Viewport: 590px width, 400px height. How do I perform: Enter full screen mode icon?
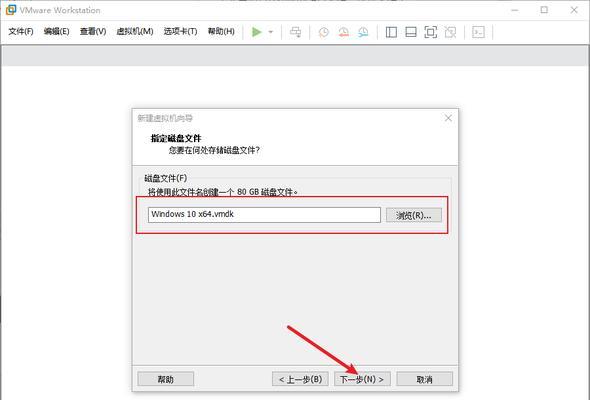[x=430, y=32]
